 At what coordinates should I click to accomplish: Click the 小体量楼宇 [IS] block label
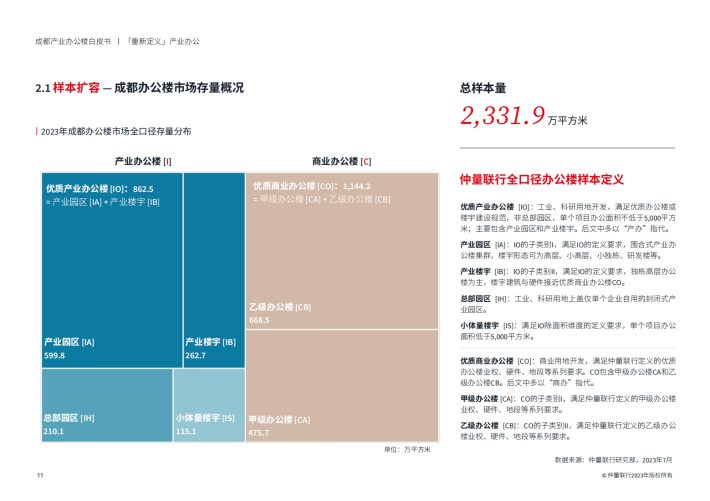[x=206, y=418]
